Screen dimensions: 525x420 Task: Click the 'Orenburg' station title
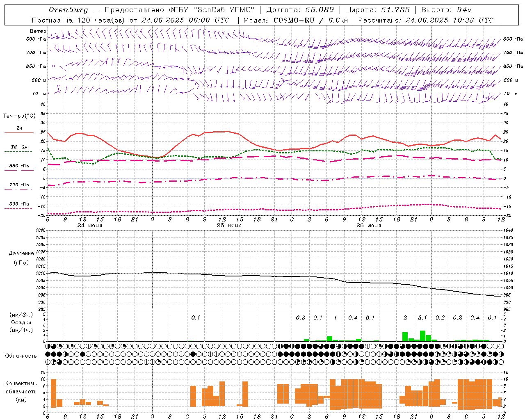pyautogui.click(x=68, y=10)
